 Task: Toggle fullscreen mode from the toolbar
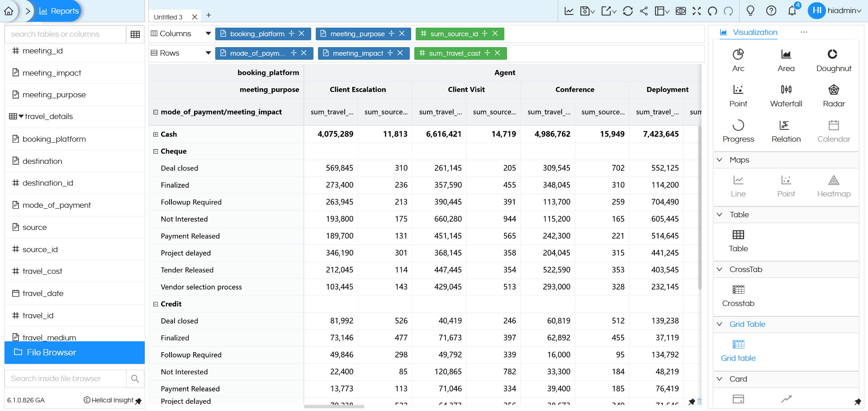(x=697, y=11)
